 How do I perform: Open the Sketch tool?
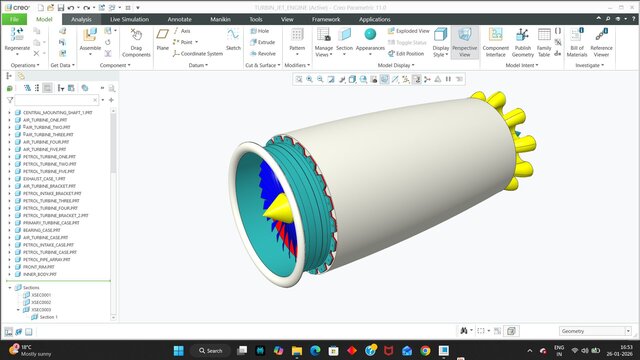pos(233,39)
